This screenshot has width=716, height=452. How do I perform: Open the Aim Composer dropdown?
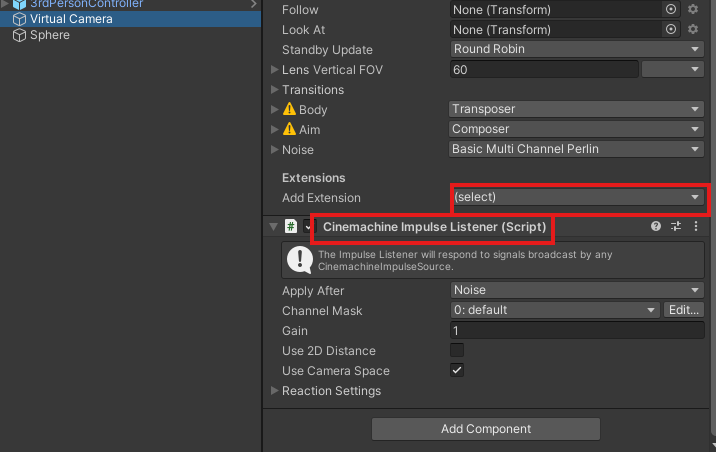click(576, 129)
